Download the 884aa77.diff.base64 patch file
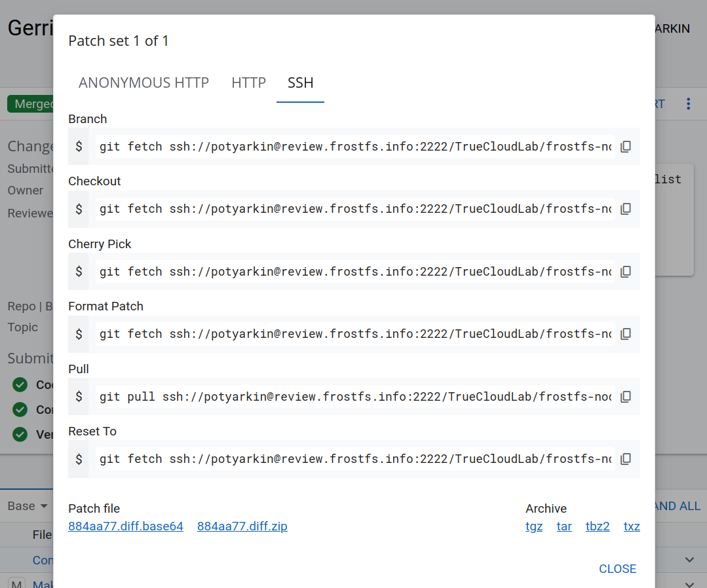The image size is (707, 588). click(x=126, y=526)
